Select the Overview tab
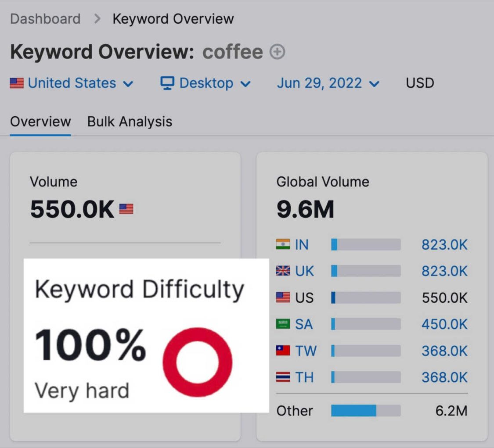This screenshot has height=448, width=494. [x=40, y=122]
